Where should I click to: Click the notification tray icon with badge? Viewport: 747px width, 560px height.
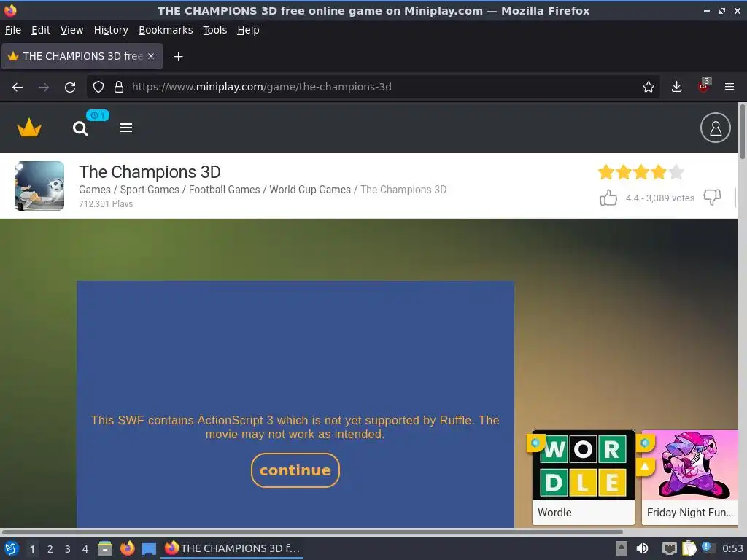click(x=708, y=548)
